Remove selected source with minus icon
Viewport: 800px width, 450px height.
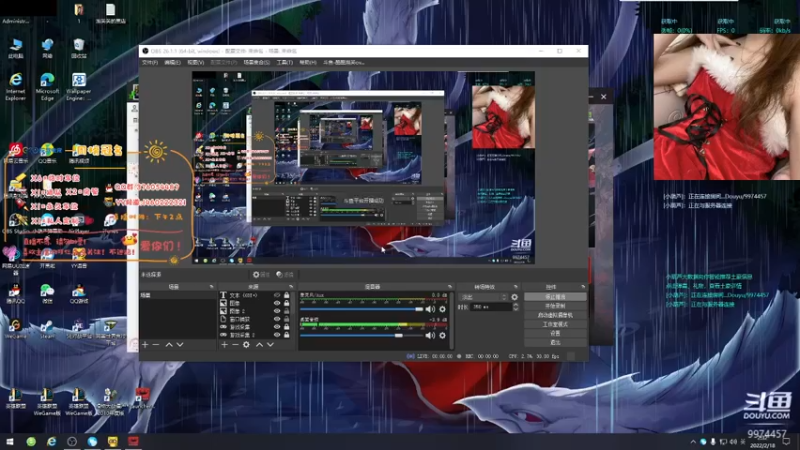tap(235, 345)
